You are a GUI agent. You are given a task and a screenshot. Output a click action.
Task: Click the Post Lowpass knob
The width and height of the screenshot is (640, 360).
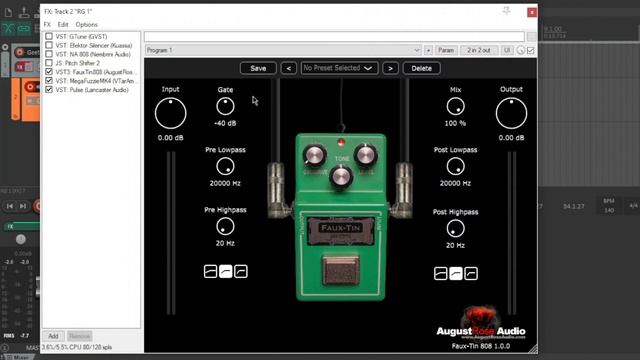[x=456, y=167]
